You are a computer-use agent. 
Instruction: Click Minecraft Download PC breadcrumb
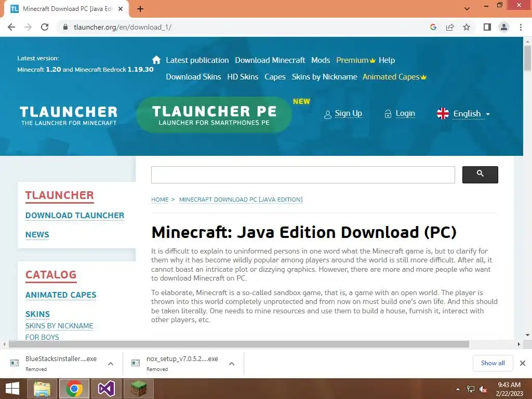[x=241, y=199]
